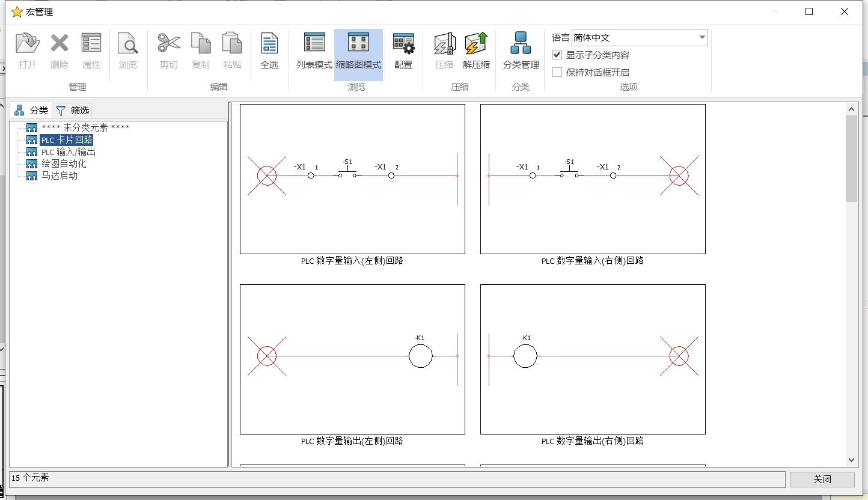Expand the 语言 language dropdown

pos(701,37)
